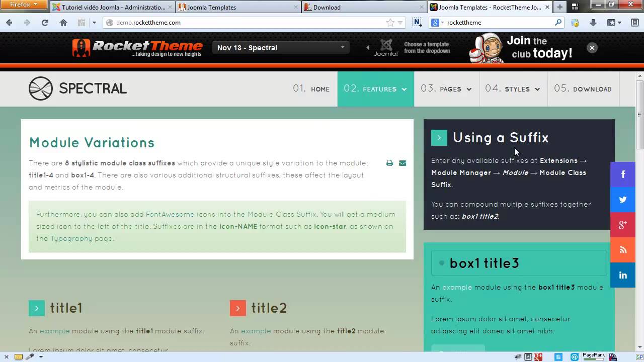Viewport: 644px width, 362px height.
Task: Expand the 03. Pages menu
Action: [446, 89]
